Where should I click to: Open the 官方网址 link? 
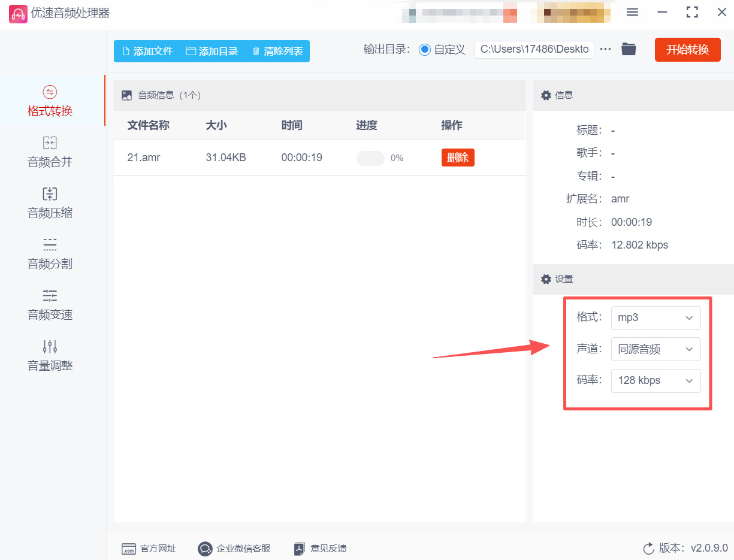pos(149,549)
